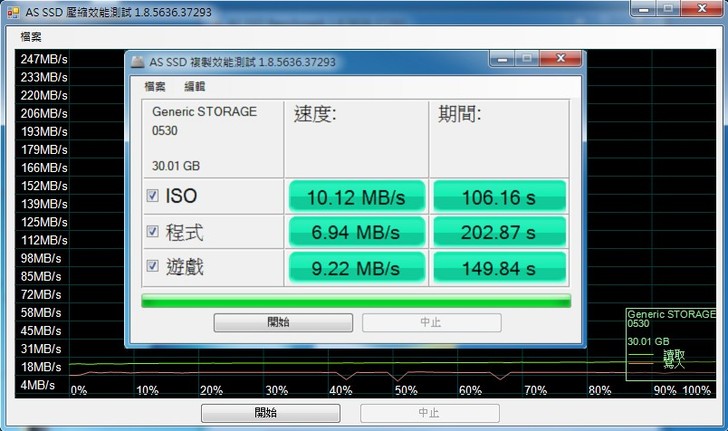Close the compression benchmark window

702,8
